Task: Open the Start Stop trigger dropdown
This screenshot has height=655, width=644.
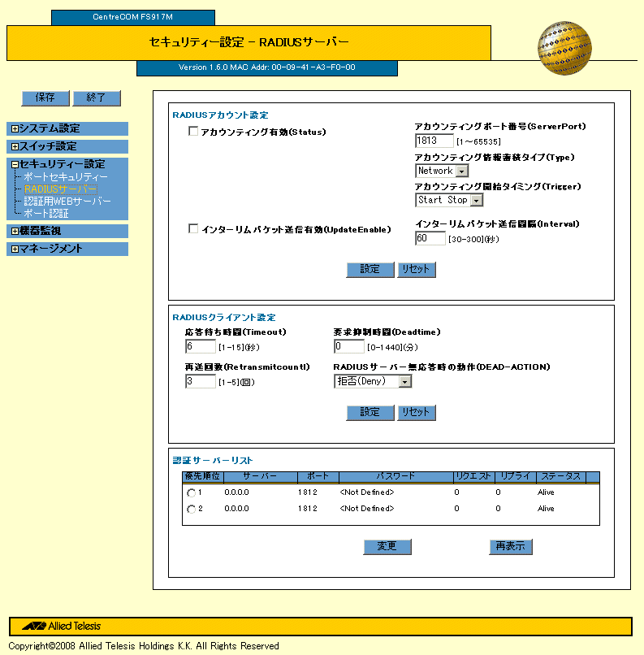Action: pos(476,200)
